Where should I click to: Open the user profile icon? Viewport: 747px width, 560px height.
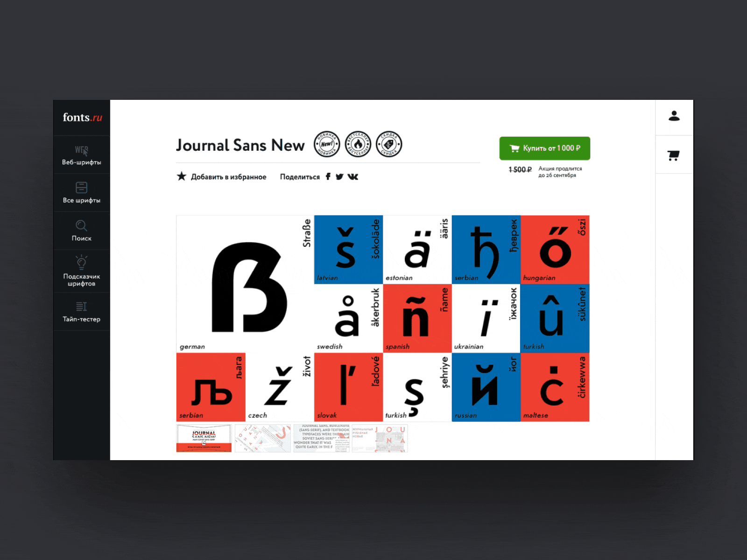[674, 116]
